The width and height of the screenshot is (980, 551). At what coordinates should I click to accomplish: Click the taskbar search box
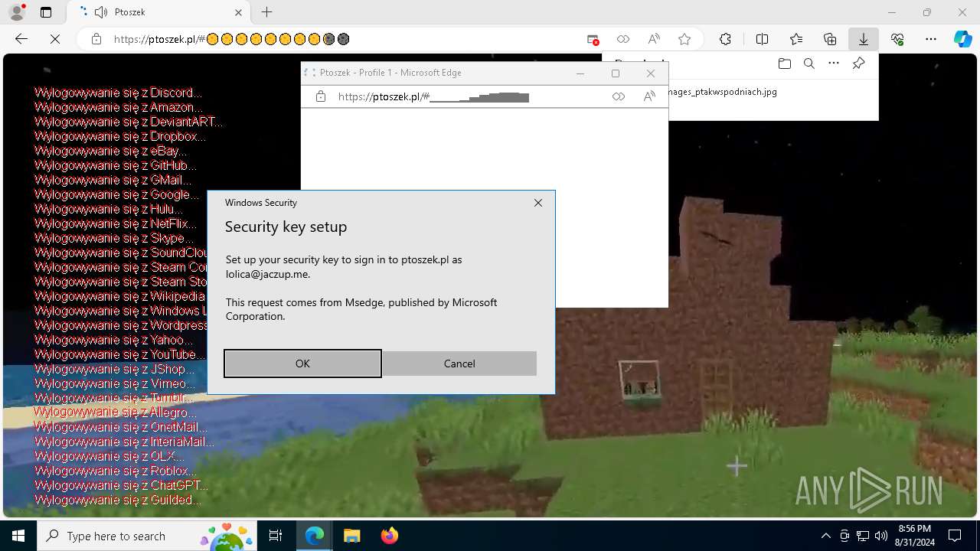(x=147, y=536)
